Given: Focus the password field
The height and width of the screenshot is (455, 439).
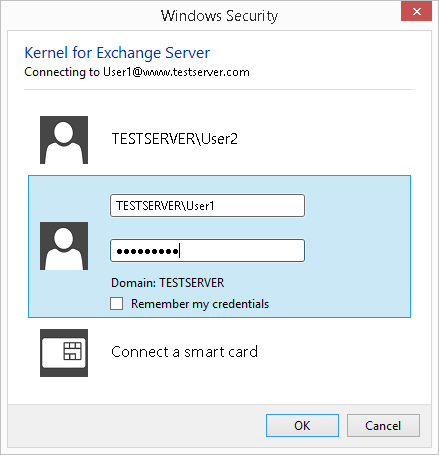Looking at the screenshot, I should pyautogui.click(x=207, y=250).
